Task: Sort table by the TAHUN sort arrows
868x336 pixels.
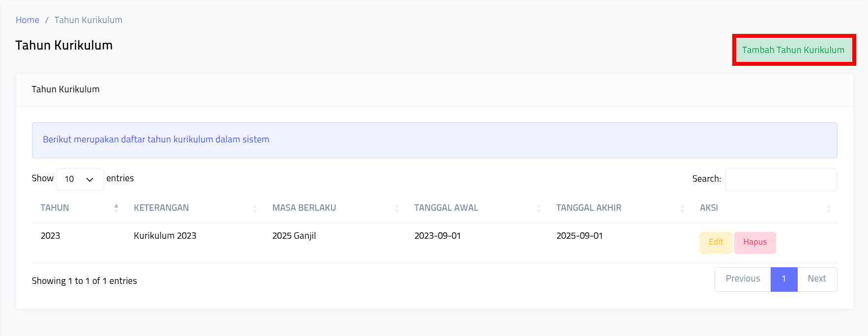Action: [x=116, y=208]
